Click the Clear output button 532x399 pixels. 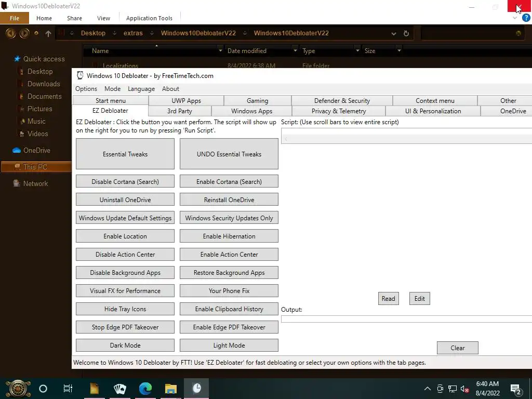coord(457,348)
